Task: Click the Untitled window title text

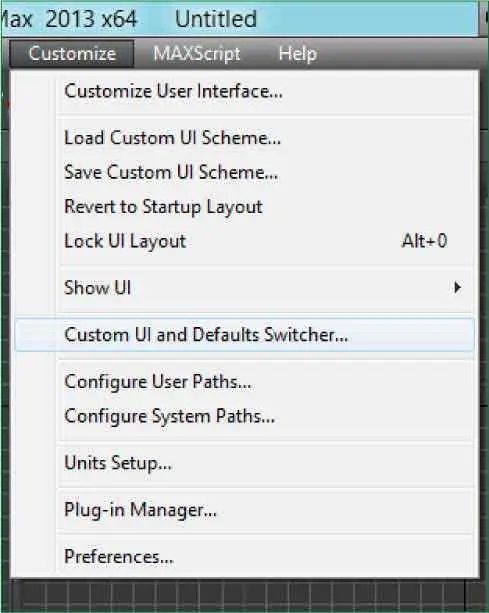Action: pyautogui.click(x=216, y=19)
